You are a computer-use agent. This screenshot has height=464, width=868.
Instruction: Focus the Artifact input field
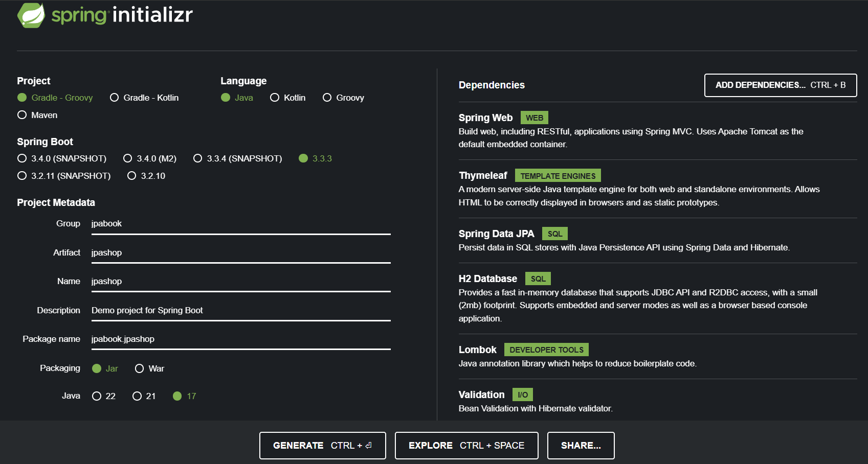point(241,253)
